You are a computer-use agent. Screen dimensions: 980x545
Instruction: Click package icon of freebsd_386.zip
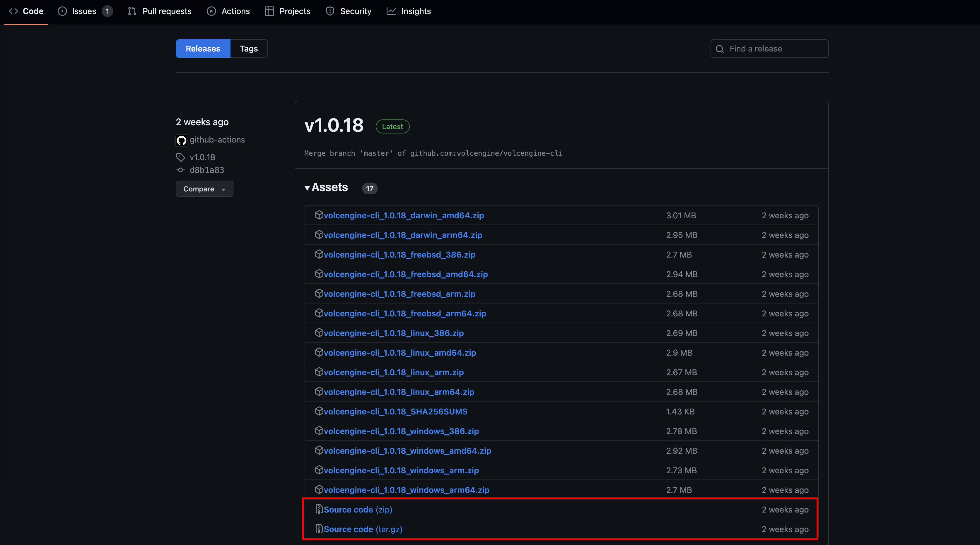319,254
